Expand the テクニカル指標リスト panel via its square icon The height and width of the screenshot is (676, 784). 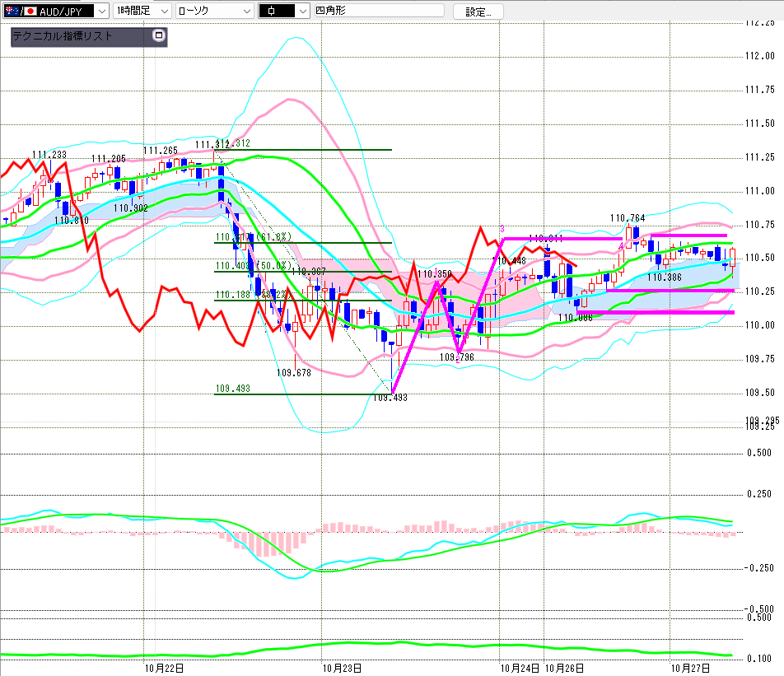pyautogui.click(x=158, y=35)
